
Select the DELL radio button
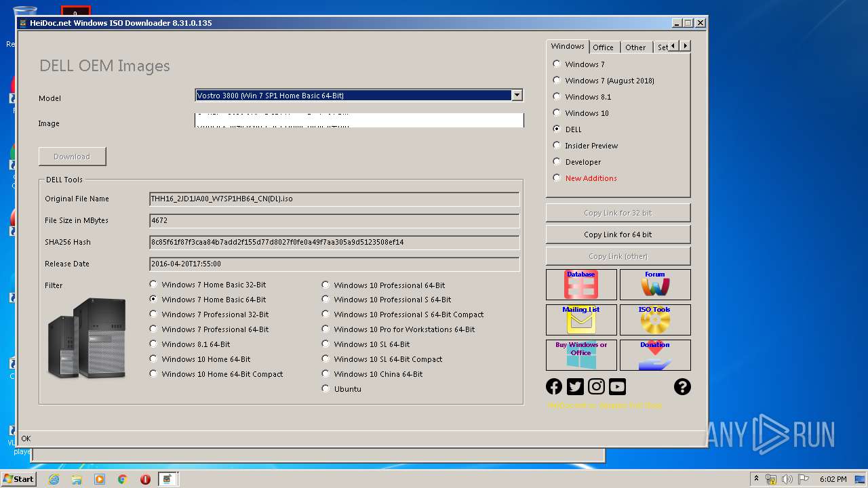click(568, 129)
